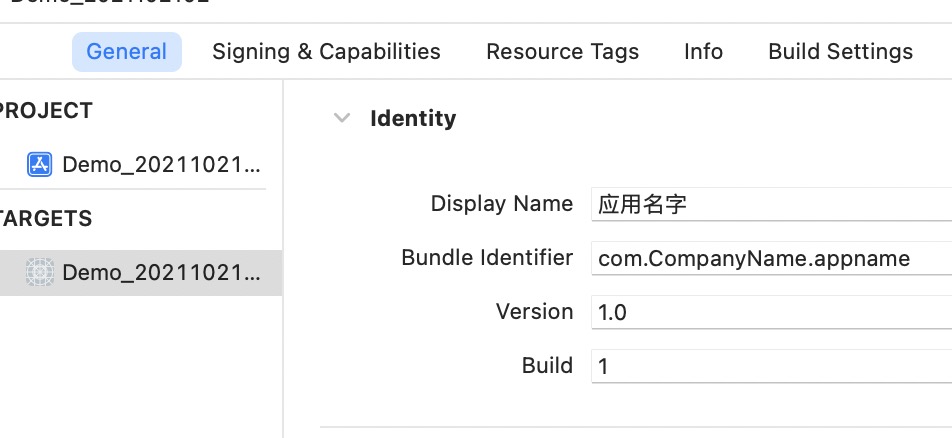Screen dimensions: 952x438
Task: Click the Bundle Identifier text field
Action: tap(770, 259)
